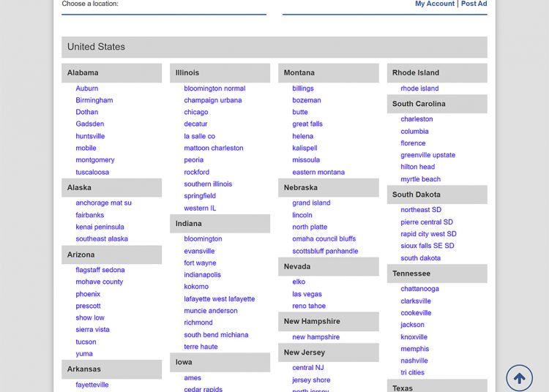Image resolution: width=549 pixels, height=392 pixels.
Task: Select reno tahoe link
Action: point(309,306)
